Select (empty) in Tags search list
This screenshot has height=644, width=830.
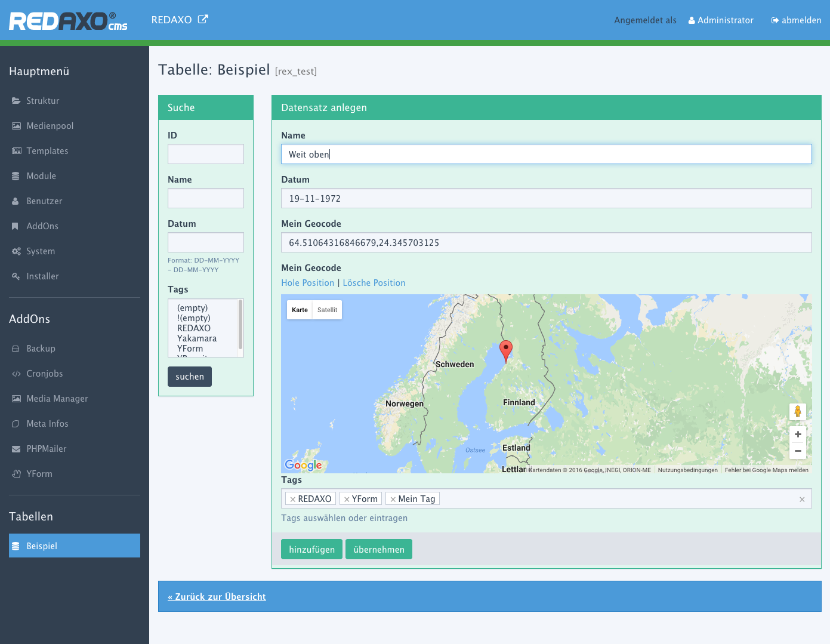(192, 308)
